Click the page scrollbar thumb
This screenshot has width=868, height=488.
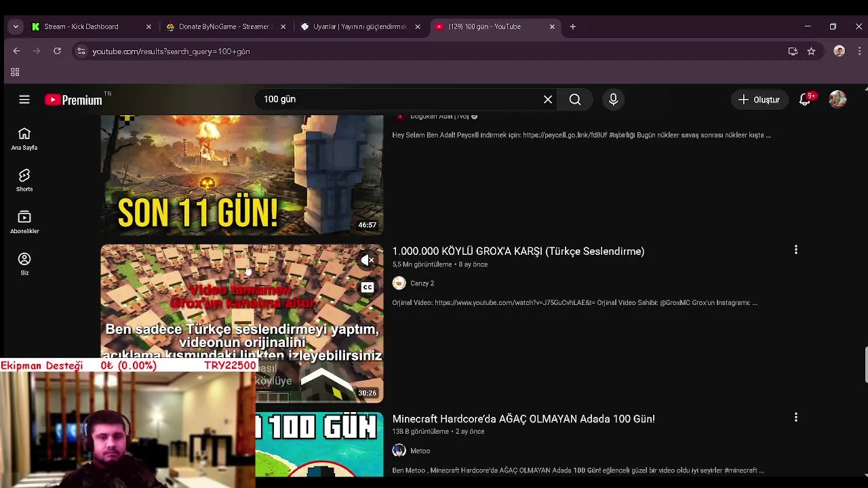865,365
